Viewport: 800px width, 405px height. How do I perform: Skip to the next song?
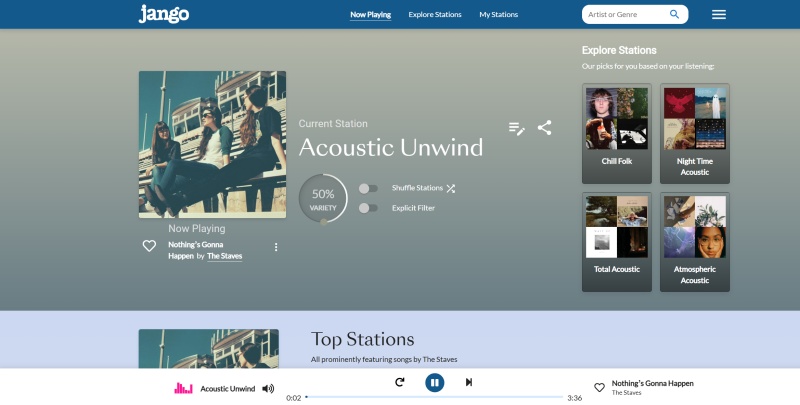click(469, 382)
